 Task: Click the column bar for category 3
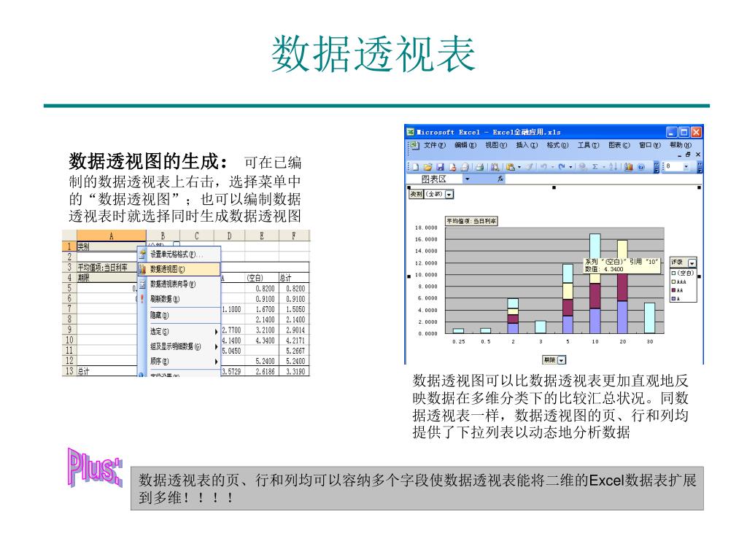tap(541, 327)
